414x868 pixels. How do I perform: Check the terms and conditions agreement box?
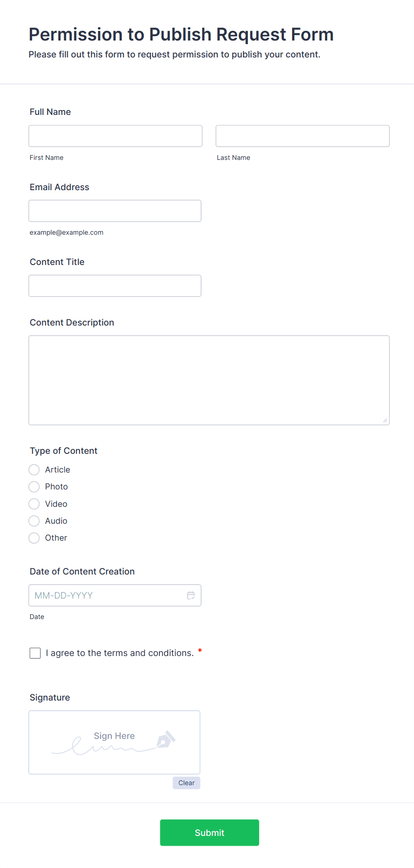point(35,653)
